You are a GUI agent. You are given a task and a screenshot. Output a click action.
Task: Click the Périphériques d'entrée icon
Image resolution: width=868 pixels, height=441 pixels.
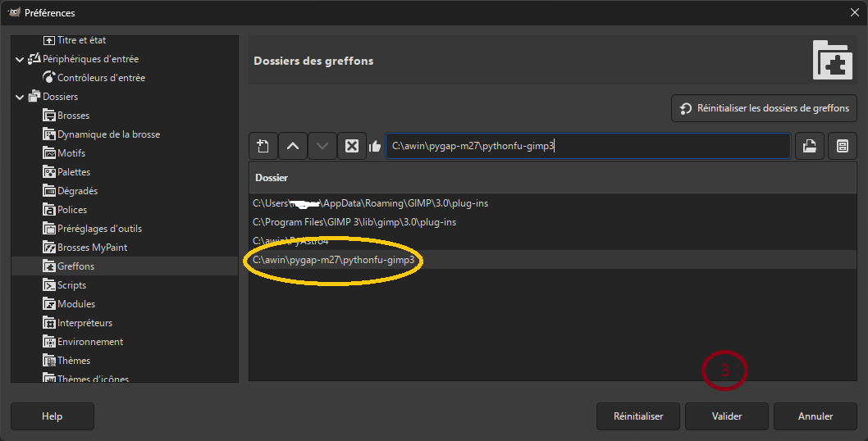click(34, 59)
